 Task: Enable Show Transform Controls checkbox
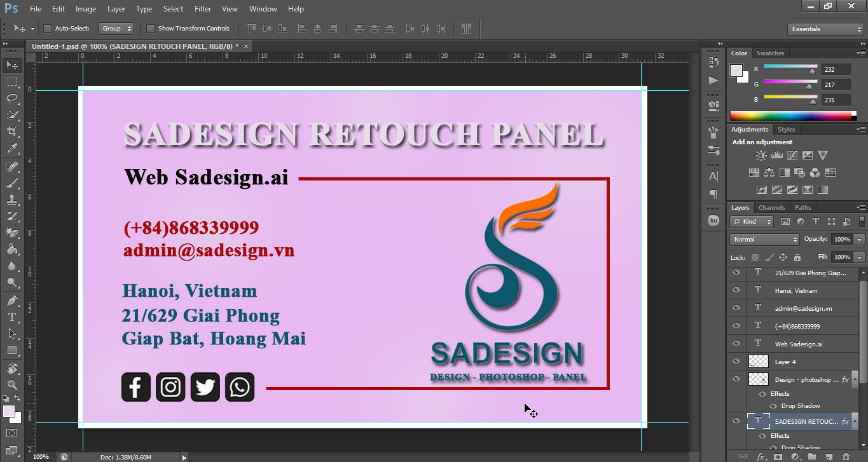click(x=151, y=29)
